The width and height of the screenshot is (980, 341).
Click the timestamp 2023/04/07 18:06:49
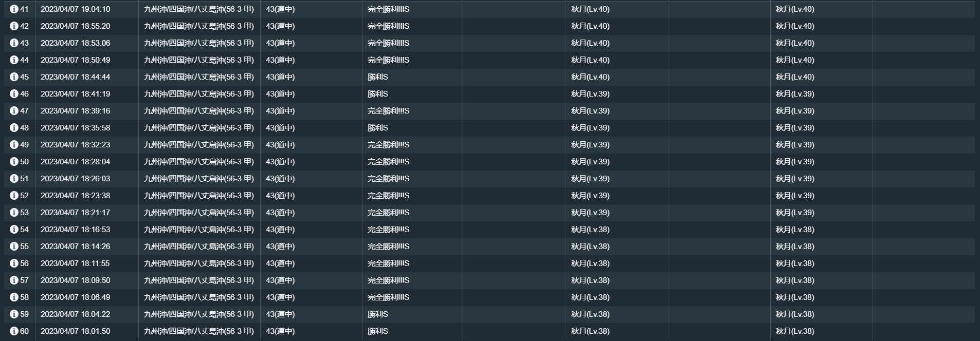[x=75, y=297]
